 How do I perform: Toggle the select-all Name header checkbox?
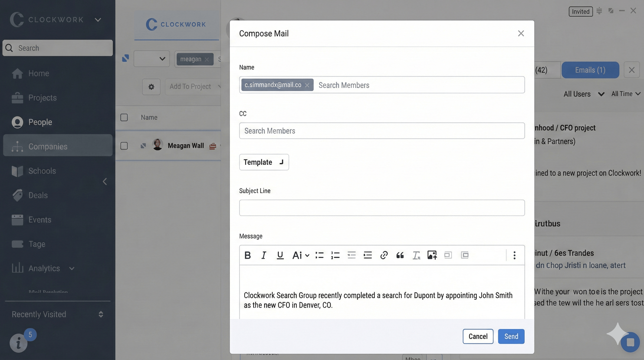[x=124, y=117]
